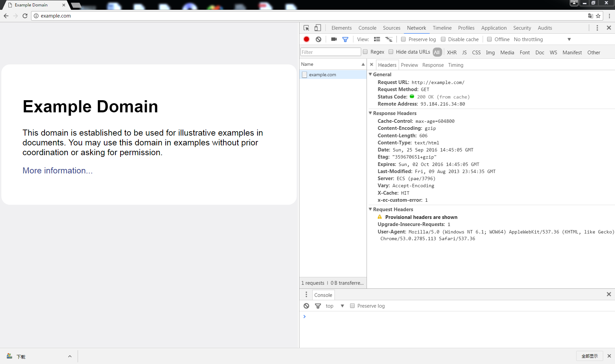Open DevTools customize menu
The image size is (615, 364).
coord(597,28)
